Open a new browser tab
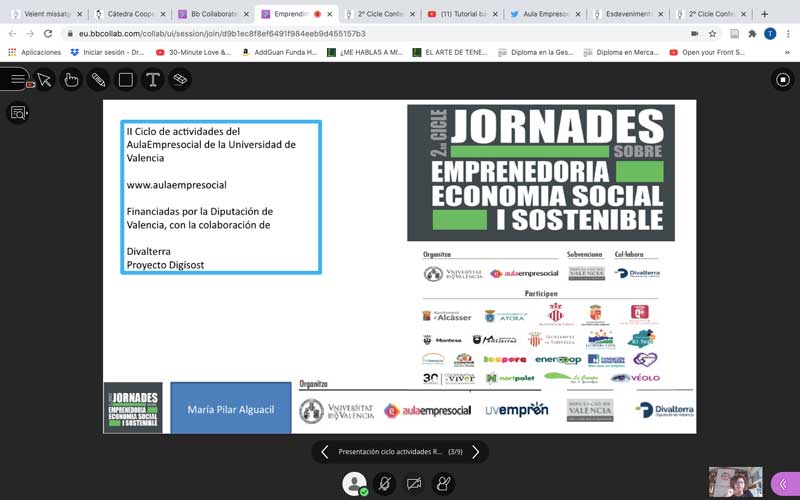The width and height of the screenshot is (800, 500). tap(764, 14)
